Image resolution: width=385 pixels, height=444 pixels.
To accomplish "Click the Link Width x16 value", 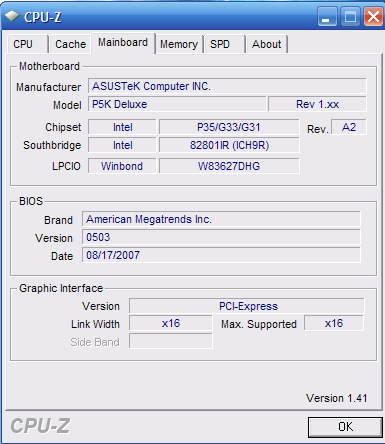I will (171, 323).
